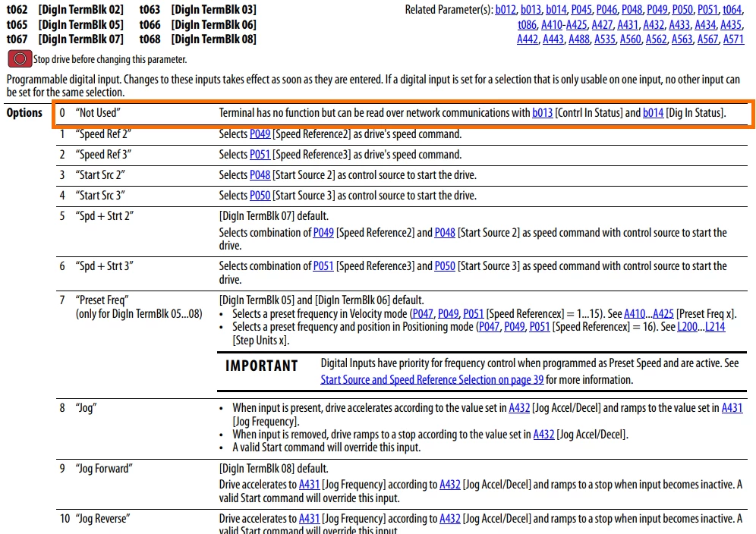Click A432 link in Jog's input-removed bullet
This screenshot has width=756, height=534.
(544, 434)
